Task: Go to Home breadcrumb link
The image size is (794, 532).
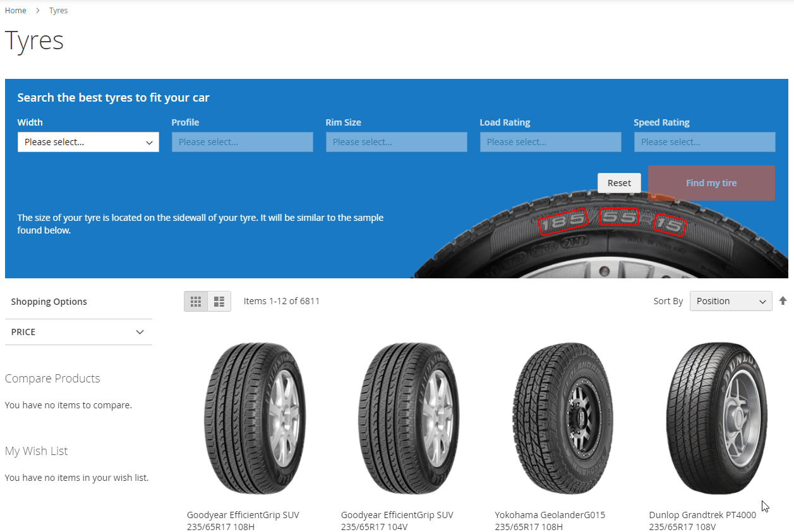Action: click(16, 11)
